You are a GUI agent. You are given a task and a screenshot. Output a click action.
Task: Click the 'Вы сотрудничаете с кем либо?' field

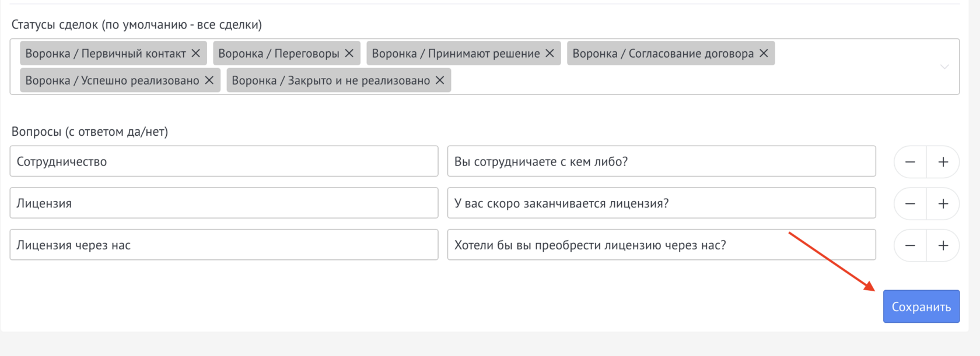(x=661, y=161)
